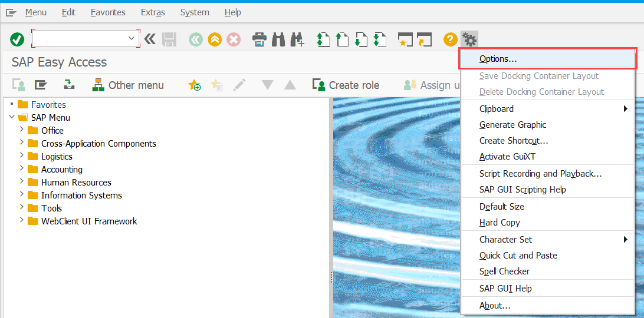Open the Favorites menu in menu bar

[108, 12]
